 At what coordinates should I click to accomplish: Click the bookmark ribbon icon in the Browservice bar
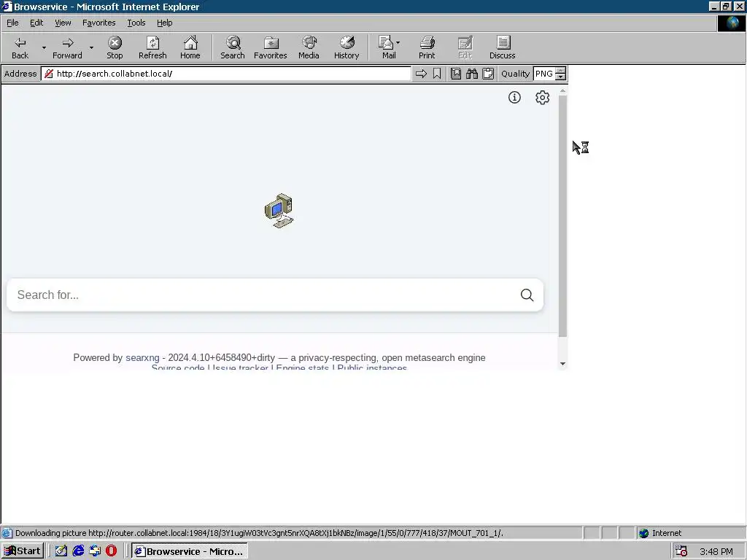point(437,74)
